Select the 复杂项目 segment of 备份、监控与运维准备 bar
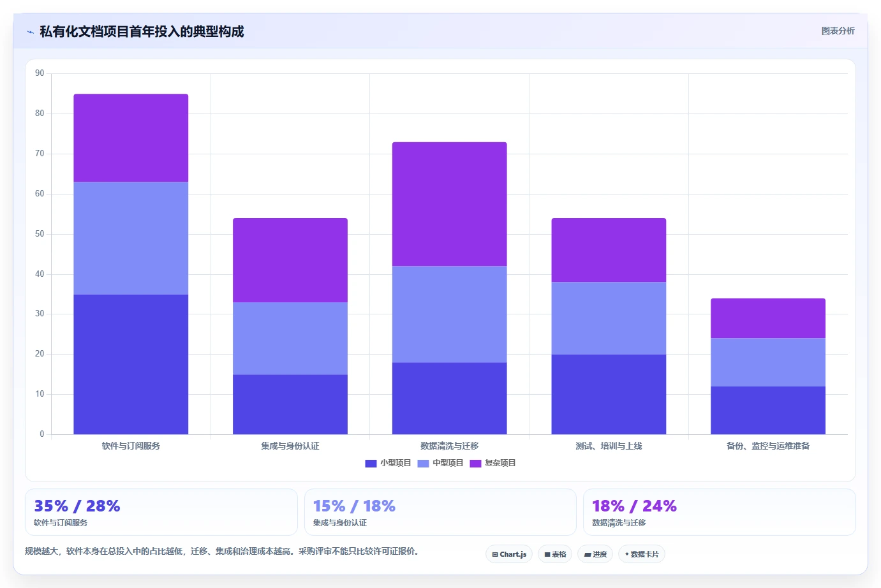The width and height of the screenshot is (881, 588). [768, 318]
